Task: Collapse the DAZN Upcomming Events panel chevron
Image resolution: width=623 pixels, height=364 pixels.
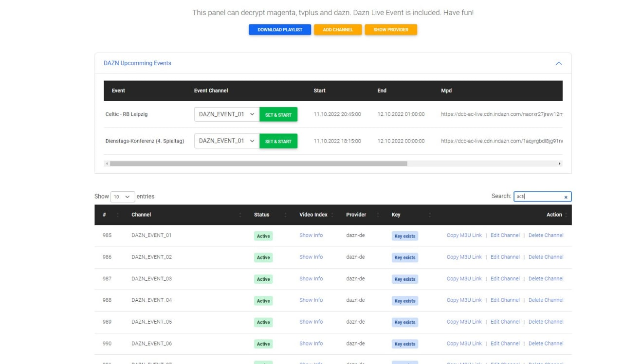Action: coord(559,63)
